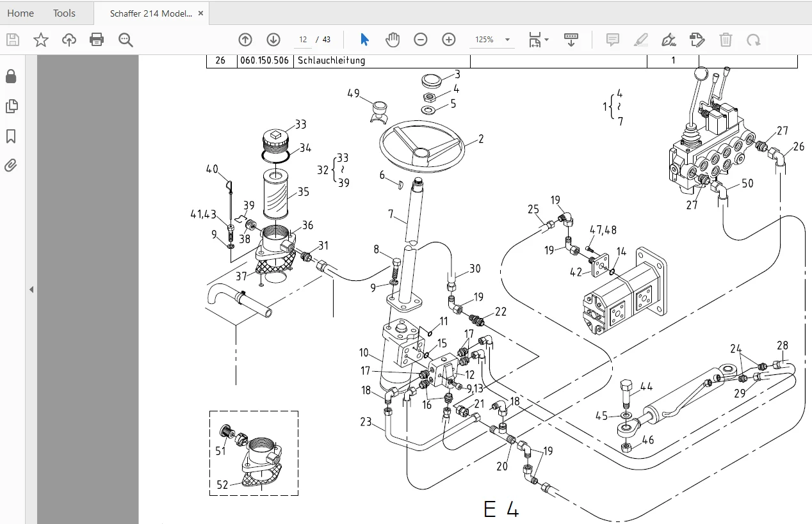
Task: Open the Attachments paperclip panel
Action: (11, 166)
